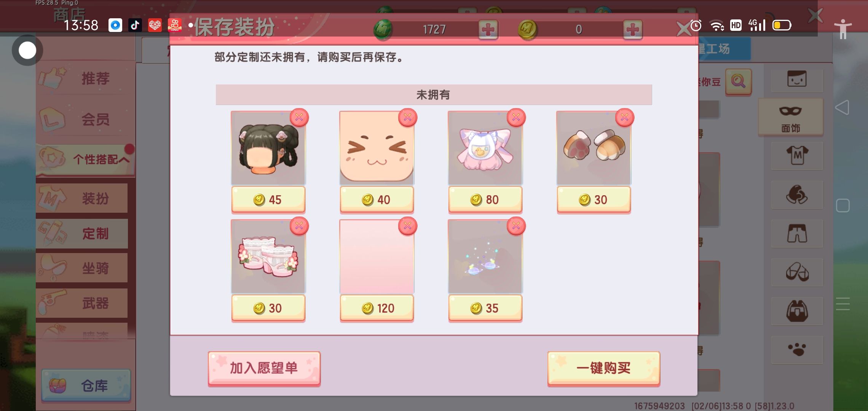Image resolution: width=868 pixels, height=411 pixels.
Task: Remove the pink duck dress item
Action: (x=516, y=118)
